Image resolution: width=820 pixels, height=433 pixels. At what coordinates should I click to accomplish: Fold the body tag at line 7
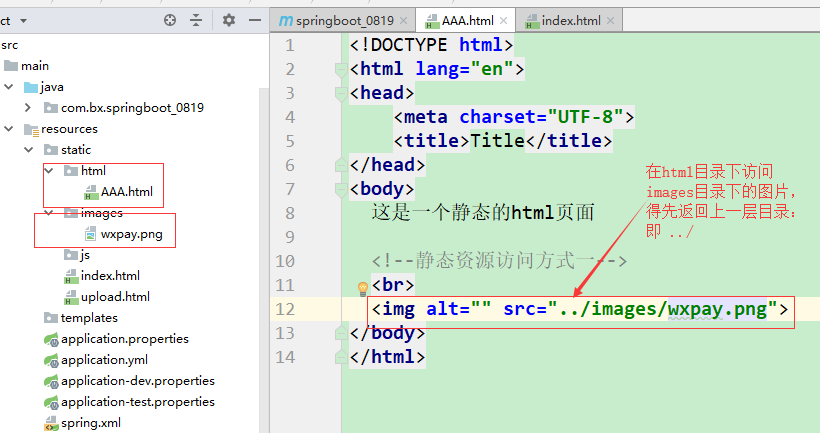pos(341,189)
